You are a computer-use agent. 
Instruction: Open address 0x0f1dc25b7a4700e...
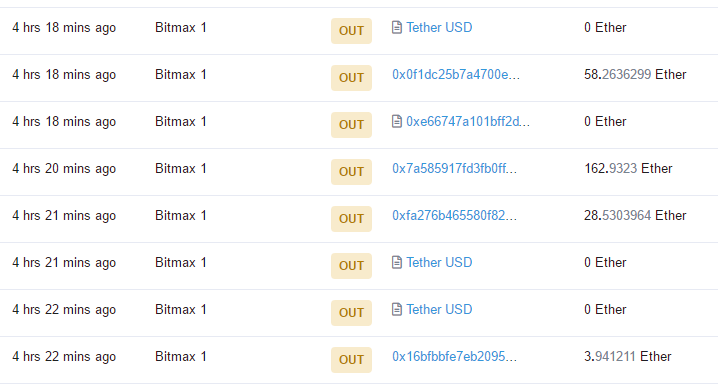click(x=456, y=75)
